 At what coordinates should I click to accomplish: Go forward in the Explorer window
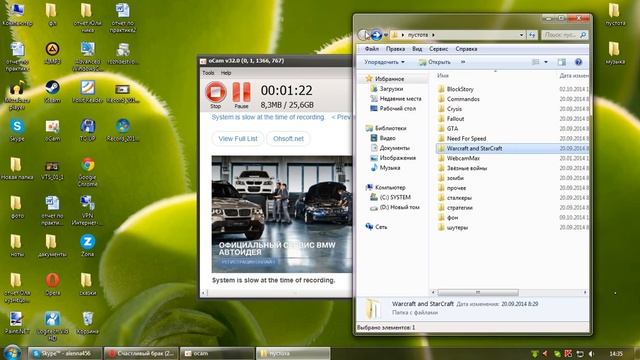[x=377, y=35]
